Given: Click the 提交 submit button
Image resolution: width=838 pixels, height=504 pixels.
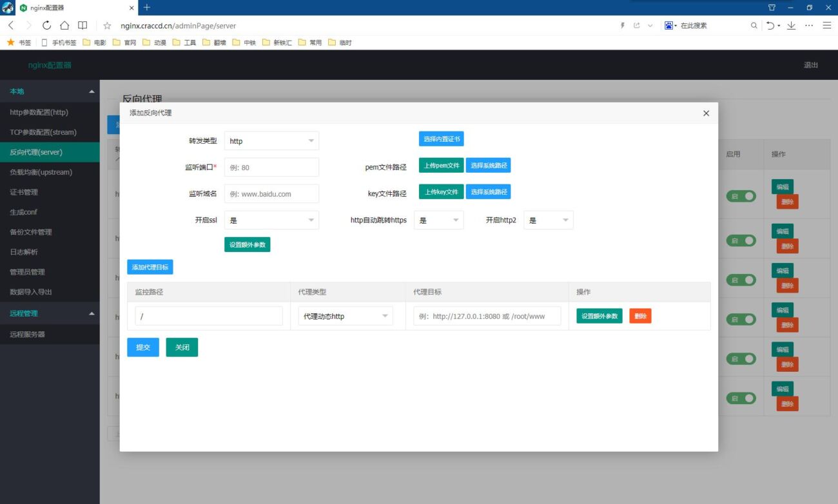Looking at the screenshot, I should (x=142, y=347).
